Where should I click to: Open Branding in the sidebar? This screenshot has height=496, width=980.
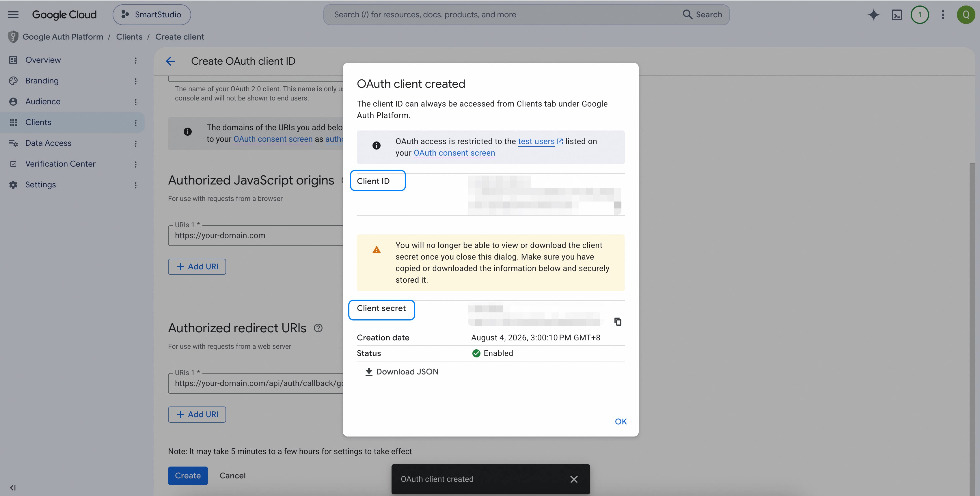(42, 81)
